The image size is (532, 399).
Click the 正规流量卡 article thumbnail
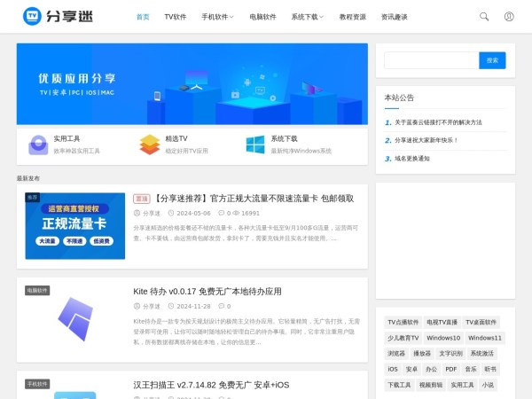click(x=74, y=226)
